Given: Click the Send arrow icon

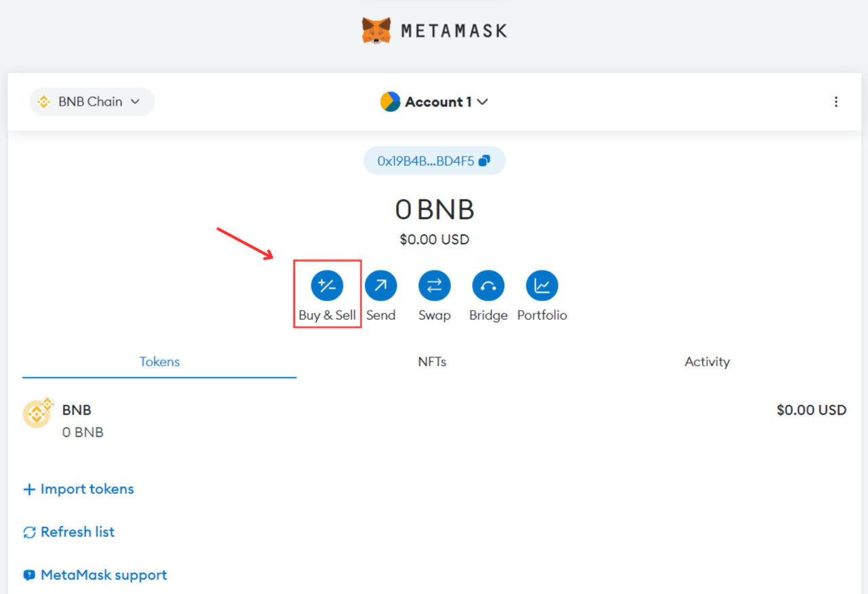Looking at the screenshot, I should pyautogui.click(x=380, y=285).
